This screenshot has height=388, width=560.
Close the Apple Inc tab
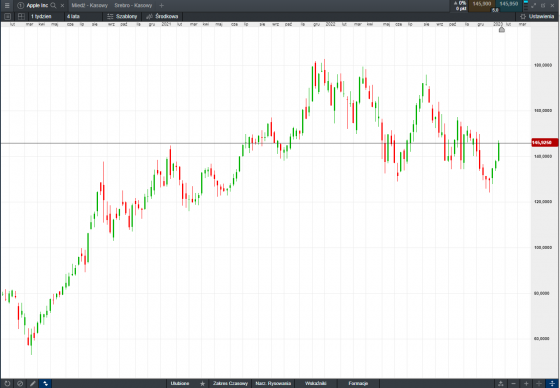click(x=62, y=6)
